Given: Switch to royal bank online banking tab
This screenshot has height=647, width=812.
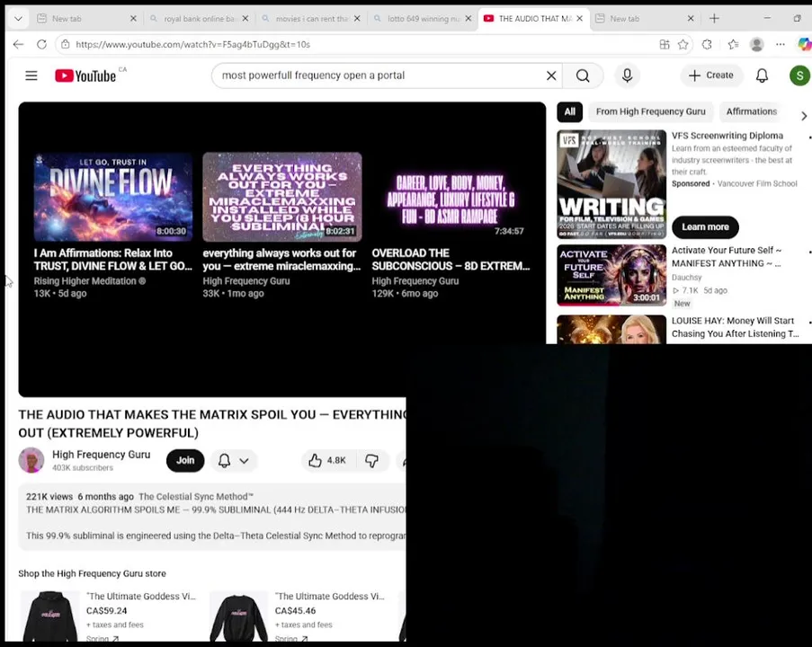Looking at the screenshot, I should click(x=199, y=19).
